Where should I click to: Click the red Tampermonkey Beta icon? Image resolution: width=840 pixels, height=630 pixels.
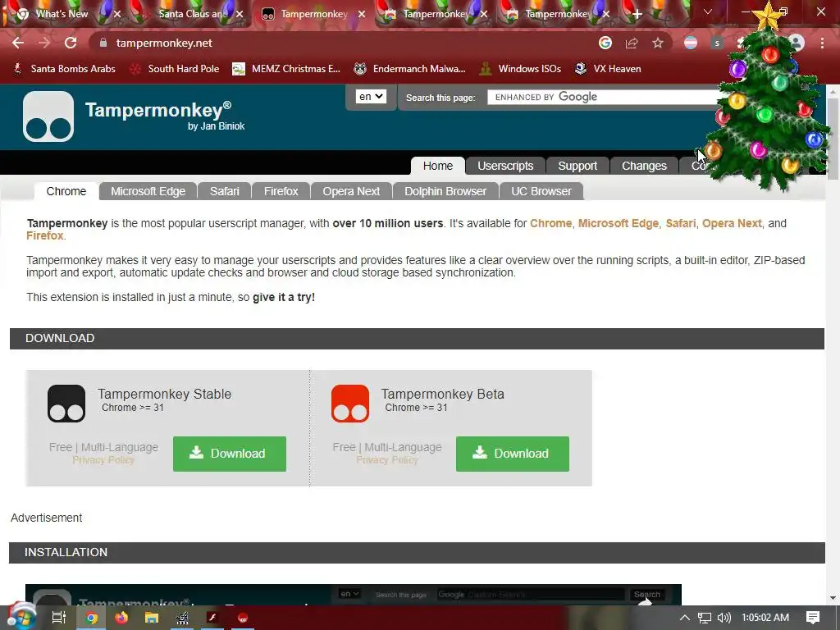click(350, 404)
